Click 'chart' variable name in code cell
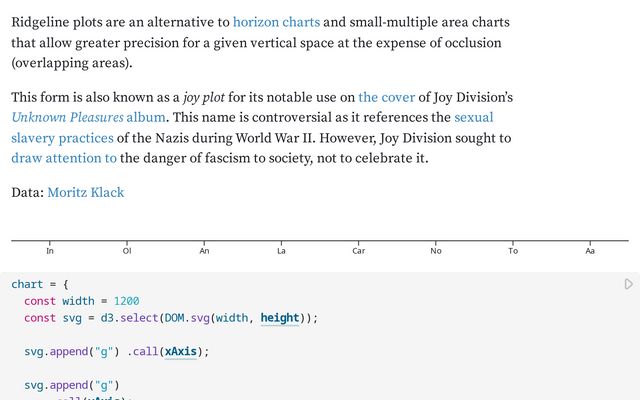The width and height of the screenshot is (640, 400). click(x=27, y=284)
